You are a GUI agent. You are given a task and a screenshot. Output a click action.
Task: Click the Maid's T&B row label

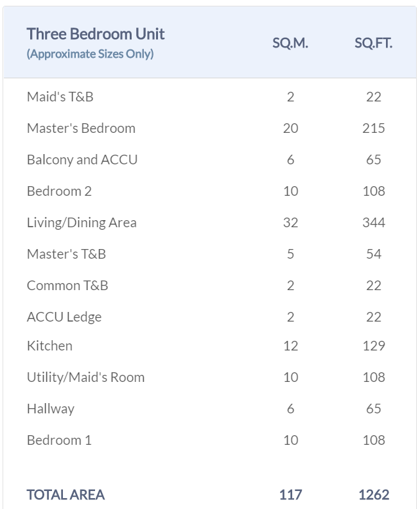click(x=60, y=97)
